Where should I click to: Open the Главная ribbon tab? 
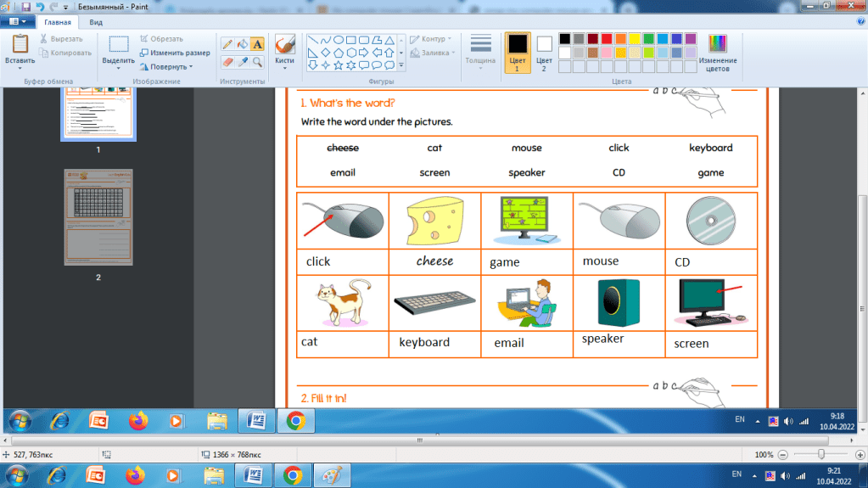(58, 23)
